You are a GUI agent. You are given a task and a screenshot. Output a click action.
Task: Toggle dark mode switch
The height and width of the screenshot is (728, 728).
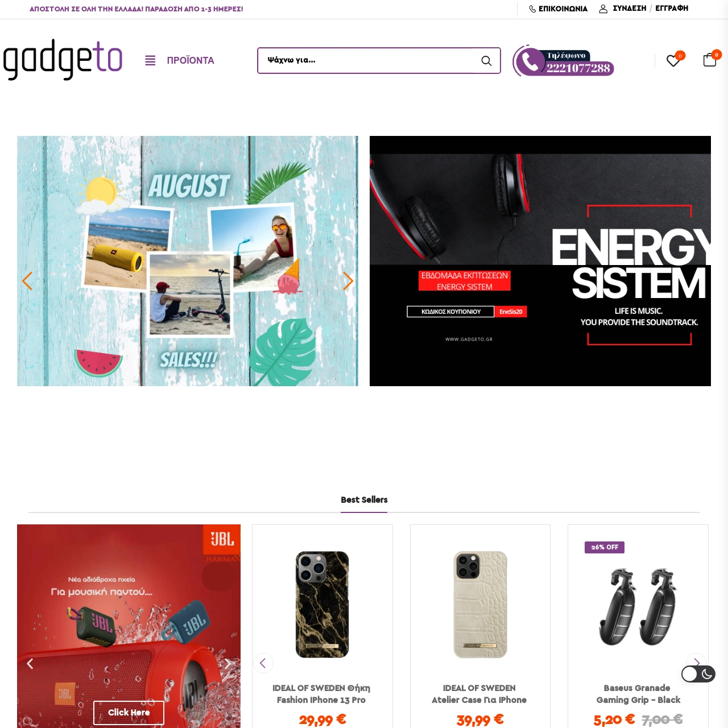point(698,674)
